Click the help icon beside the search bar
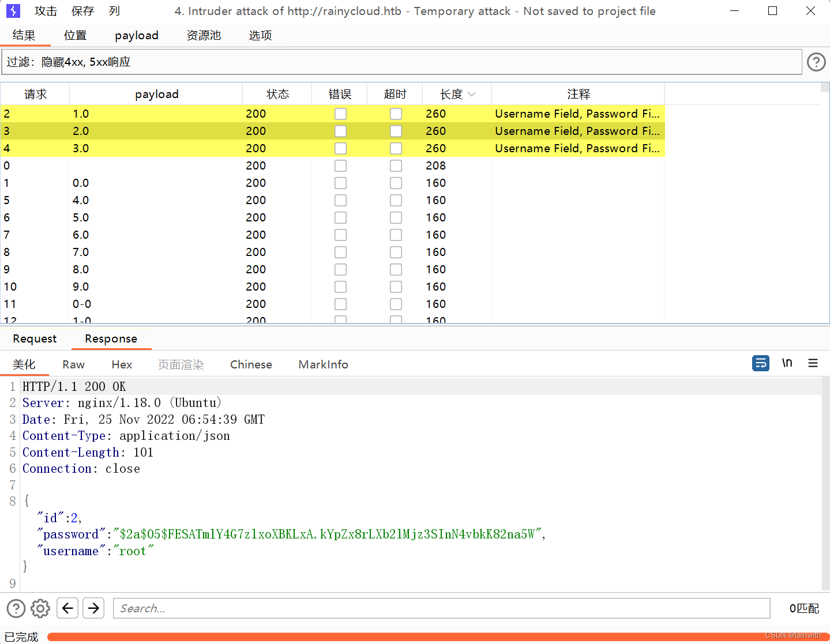 [x=16, y=608]
